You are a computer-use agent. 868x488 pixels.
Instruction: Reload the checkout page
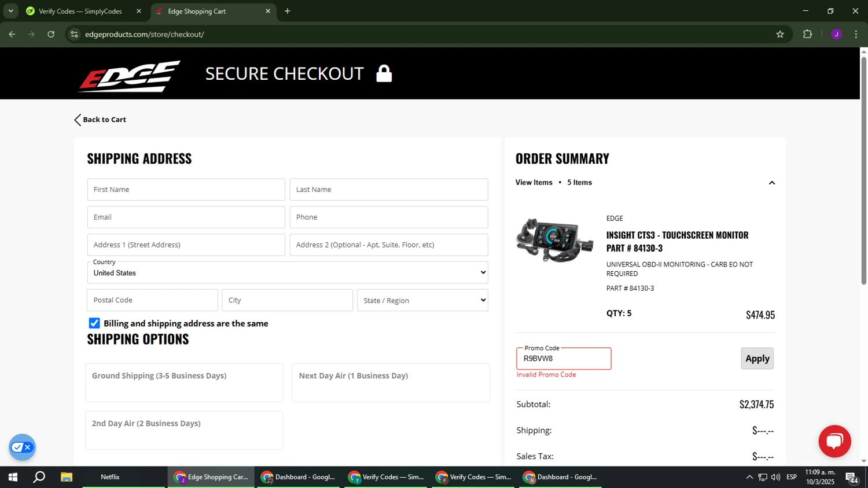coord(51,34)
